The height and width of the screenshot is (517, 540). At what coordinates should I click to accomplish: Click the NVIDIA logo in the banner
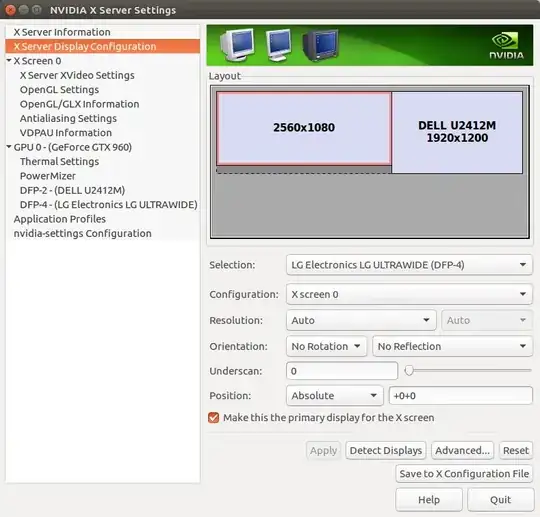pyautogui.click(x=506, y=46)
